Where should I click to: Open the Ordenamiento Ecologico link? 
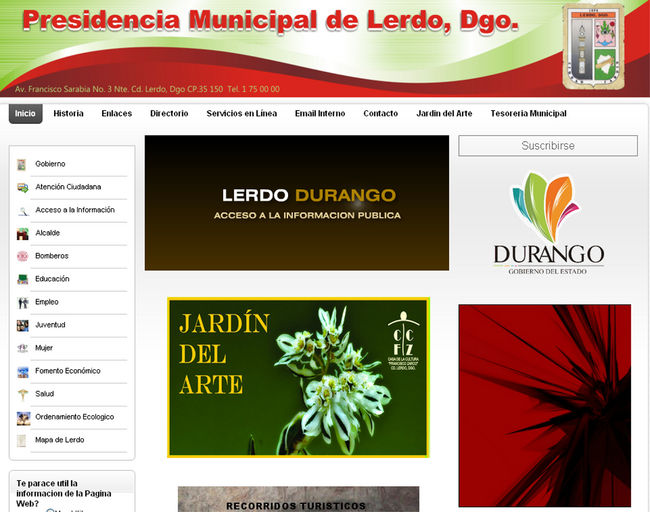pyautogui.click(x=75, y=417)
